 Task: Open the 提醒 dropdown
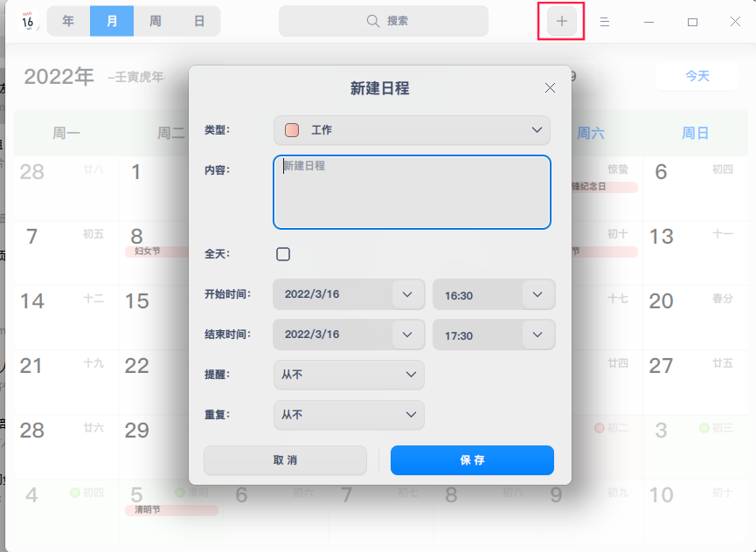coord(349,375)
